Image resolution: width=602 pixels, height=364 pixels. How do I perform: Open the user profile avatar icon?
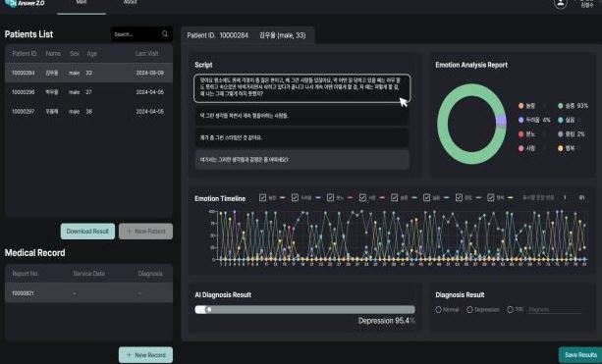[x=561, y=4]
